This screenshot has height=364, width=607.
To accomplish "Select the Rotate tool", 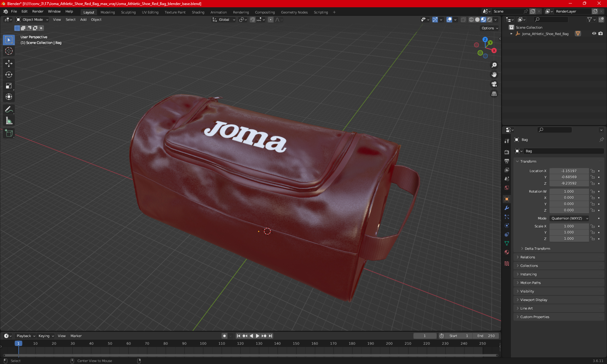I will point(9,75).
